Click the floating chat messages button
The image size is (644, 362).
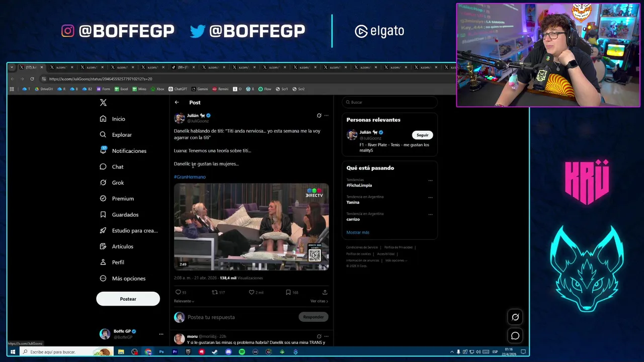pos(515,336)
